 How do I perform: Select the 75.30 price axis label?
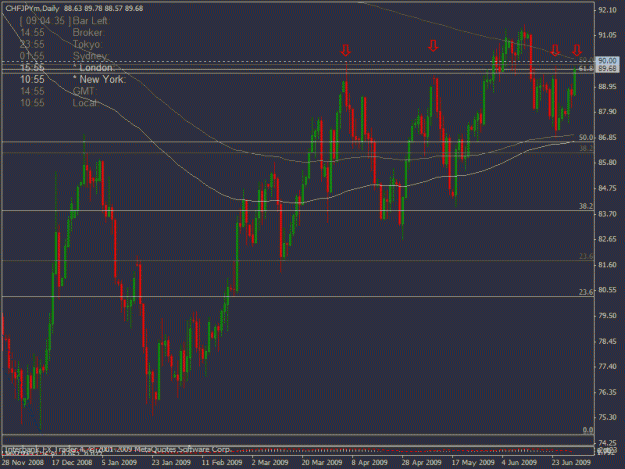point(607,418)
